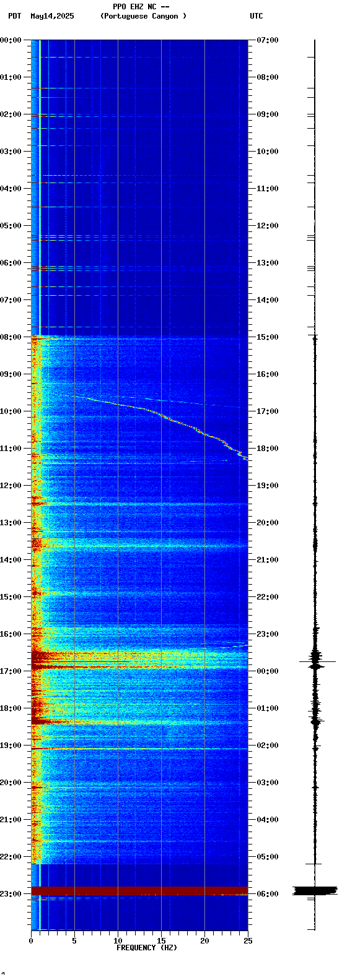Click the 'UTC' time zone label
This screenshot has height=980, width=342.
[x=256, y=16]
